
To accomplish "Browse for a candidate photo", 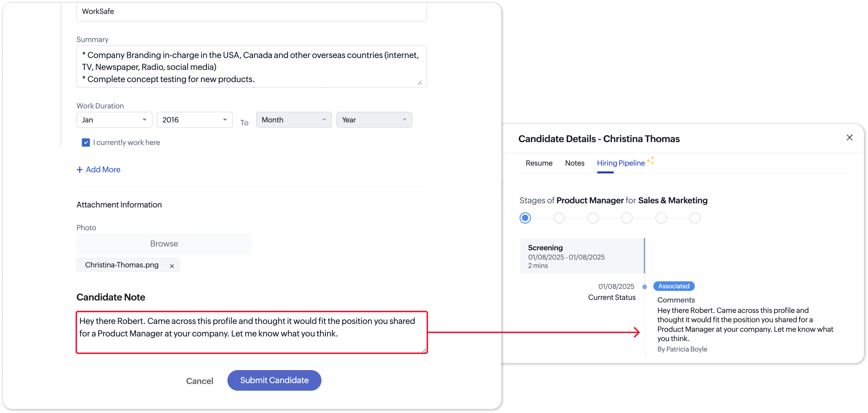I will [164, 244].
